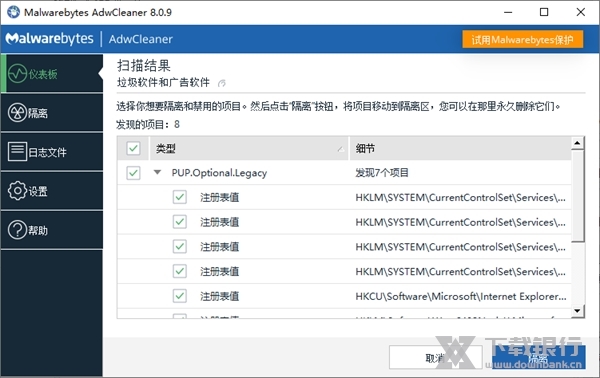Click the 类型 column header
This screenshot has width=600, height=378.
[249, 148]
